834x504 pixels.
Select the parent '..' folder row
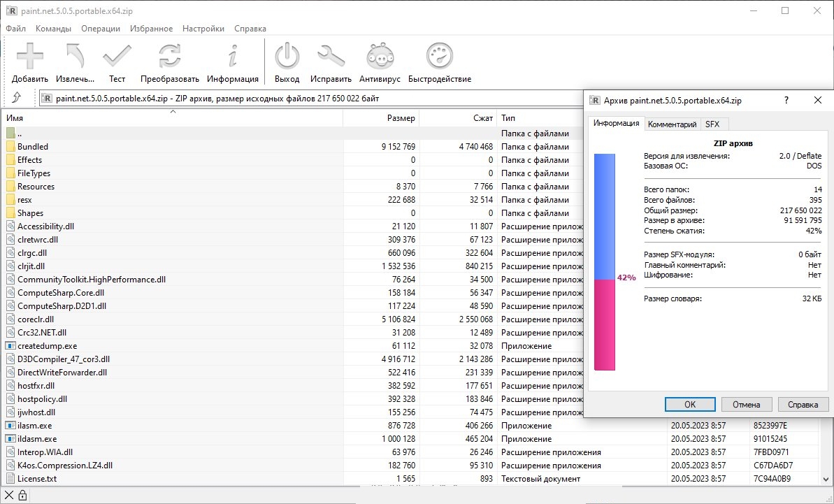(x=292, y=134)
